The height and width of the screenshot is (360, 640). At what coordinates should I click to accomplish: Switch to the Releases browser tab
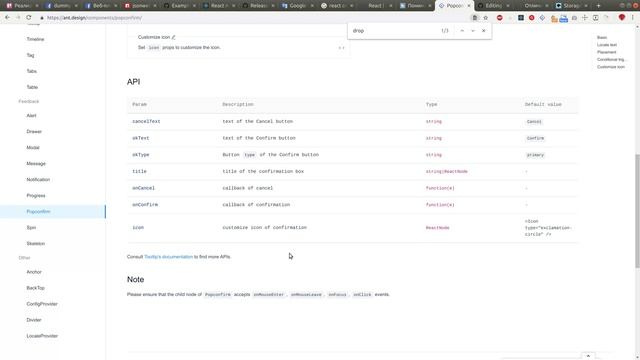[x=258, y=6]
